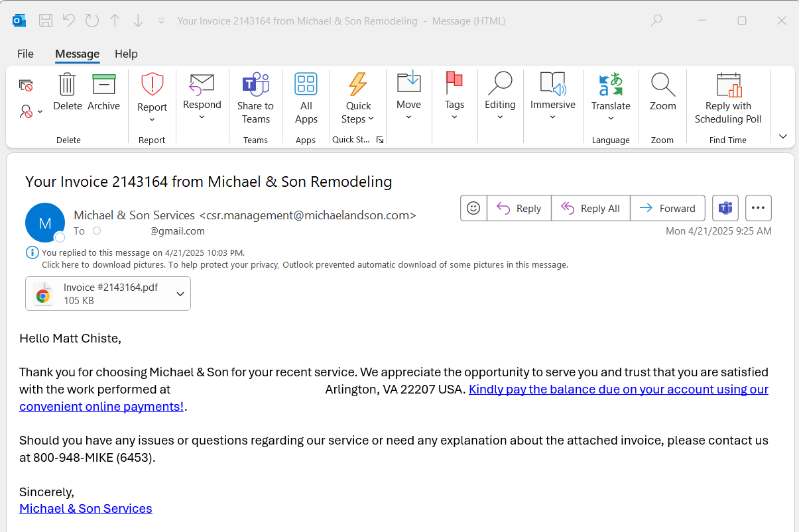This screenshot has width=799, height=532.
Task: Expand the Report shield dropdown
Action: tap(152, 119)
